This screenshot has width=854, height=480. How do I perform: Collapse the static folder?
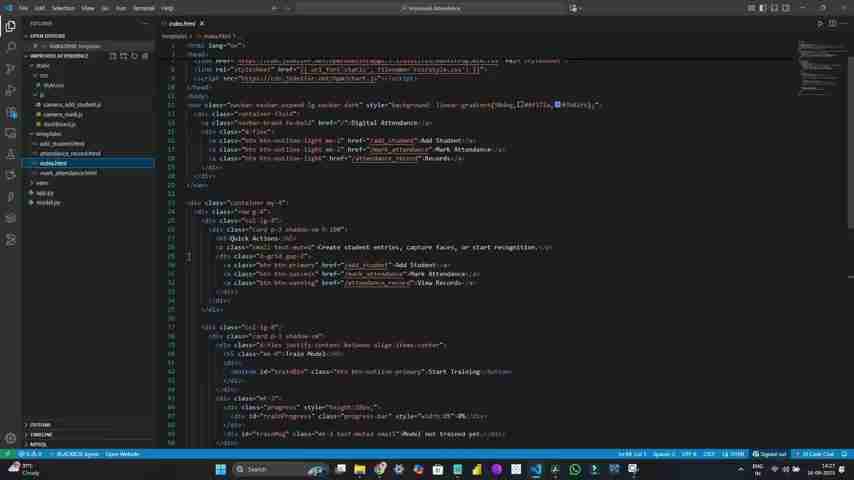click(x=43, y=65)
